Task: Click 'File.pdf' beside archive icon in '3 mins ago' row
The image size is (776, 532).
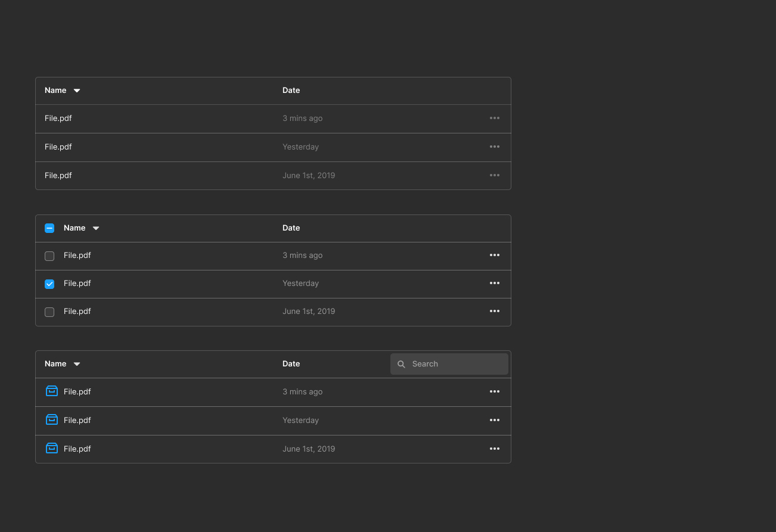Action: 77,392
